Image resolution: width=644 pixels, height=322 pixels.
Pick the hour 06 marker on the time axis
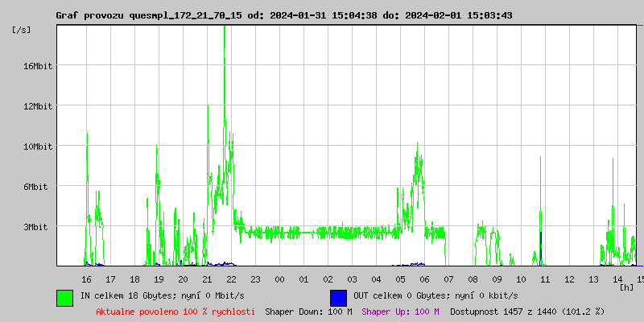(424, 279)
